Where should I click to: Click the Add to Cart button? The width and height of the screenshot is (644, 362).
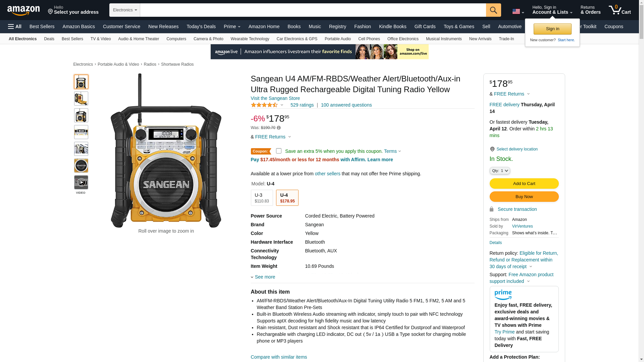click(524, 183)
